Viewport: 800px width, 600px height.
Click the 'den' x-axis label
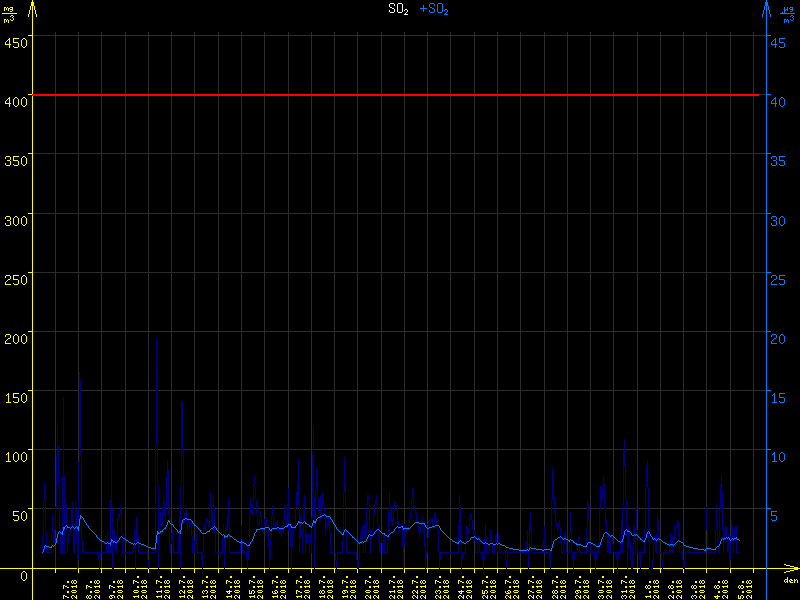click(x=789, y=580)
